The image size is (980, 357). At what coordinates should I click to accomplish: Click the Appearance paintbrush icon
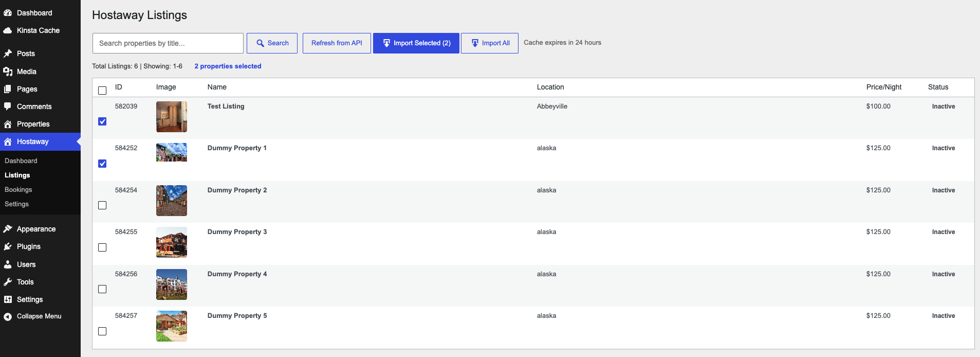click(8, 229)
